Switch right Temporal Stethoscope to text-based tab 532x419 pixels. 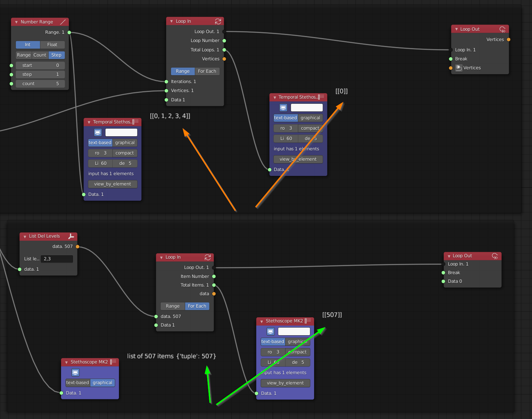(285, 118)
